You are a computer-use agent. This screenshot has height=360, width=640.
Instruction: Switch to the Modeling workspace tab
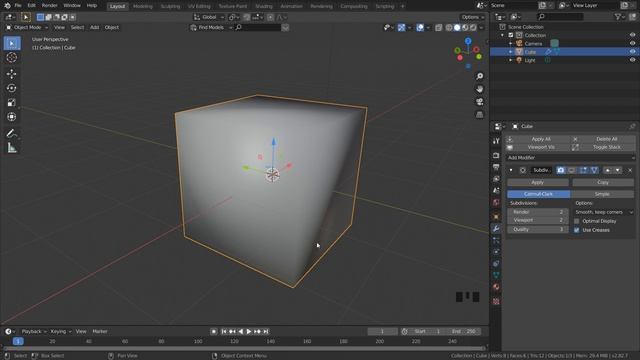tap(143, 6)
